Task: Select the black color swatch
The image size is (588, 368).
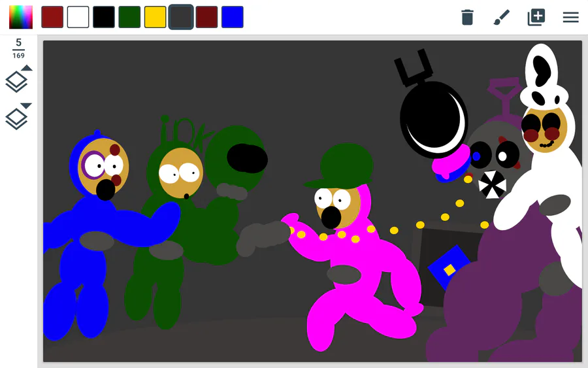Action: (104, 17)
